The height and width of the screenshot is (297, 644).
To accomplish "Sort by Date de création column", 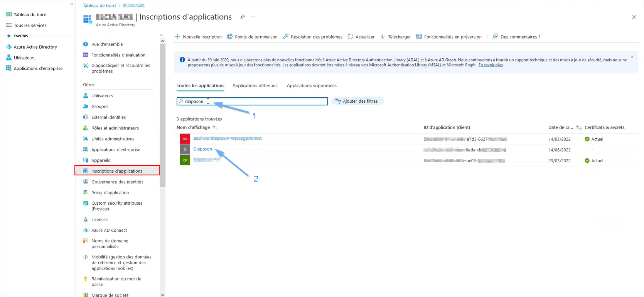I will pos(578,127).
